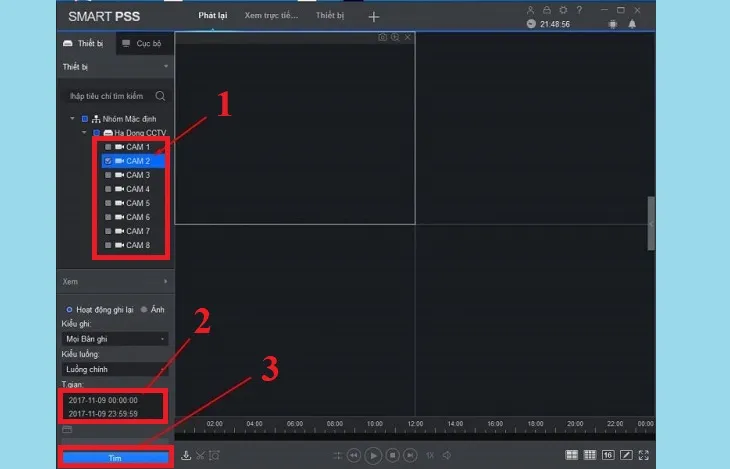The image size is (730, 469).
Task: Click the download recording icon
Action: tap(186, 455)
